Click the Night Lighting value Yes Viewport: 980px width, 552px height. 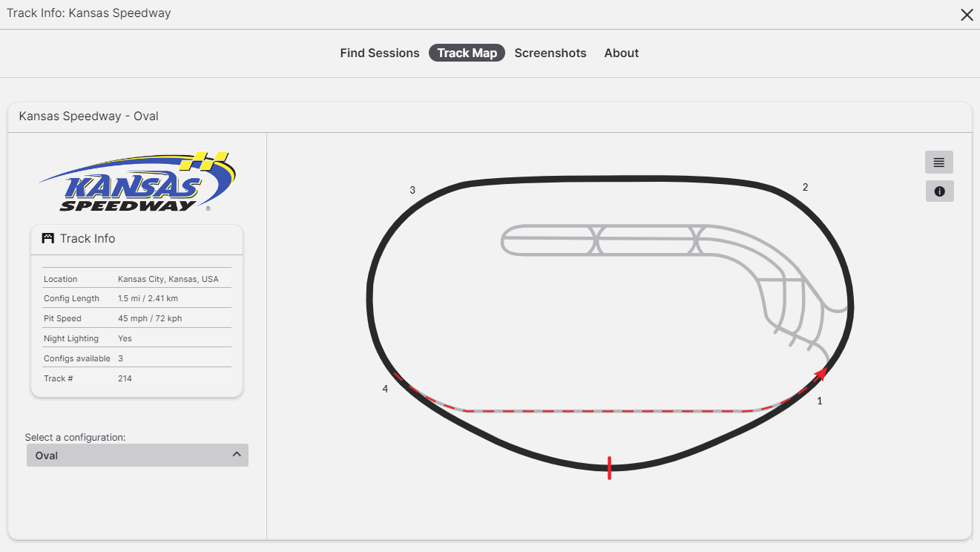coord(125,338)
